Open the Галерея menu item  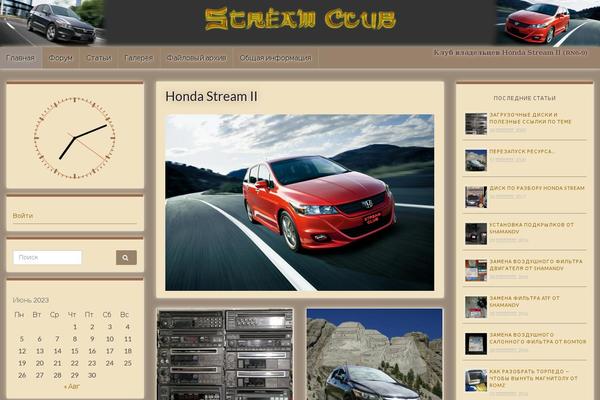coord(139,58)
